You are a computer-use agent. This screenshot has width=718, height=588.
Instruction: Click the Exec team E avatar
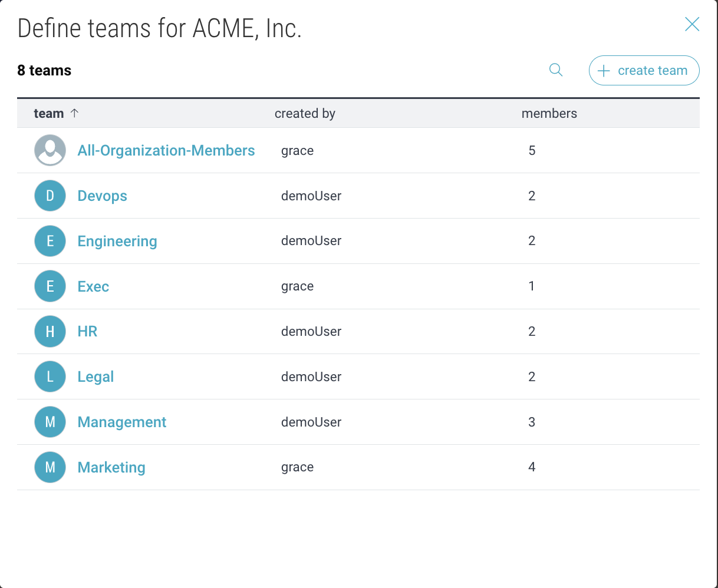[x=50, y=286]
